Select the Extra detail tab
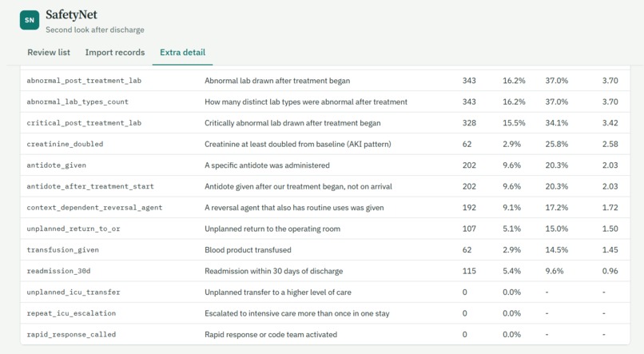 (182, 52)
